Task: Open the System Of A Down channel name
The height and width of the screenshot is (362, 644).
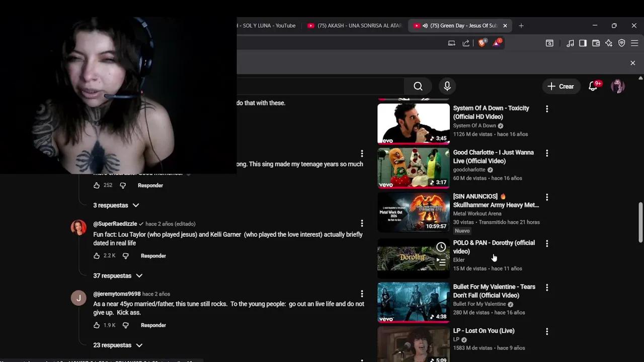Action: tap(474, 126)
